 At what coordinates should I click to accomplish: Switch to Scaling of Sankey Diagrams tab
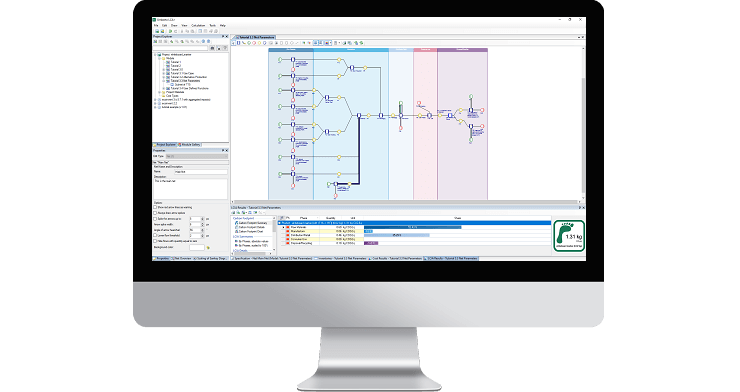tap(210, 259)
